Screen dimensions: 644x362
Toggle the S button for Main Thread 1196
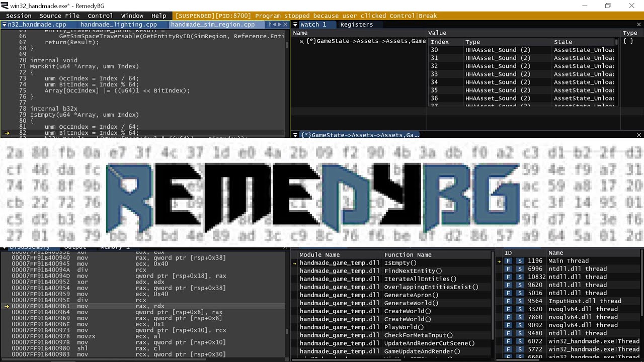click(520, 261)
